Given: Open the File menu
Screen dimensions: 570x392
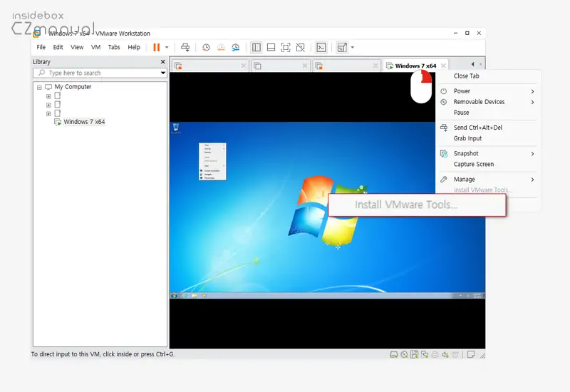Looking at the screenshot, I should (41, 47).
